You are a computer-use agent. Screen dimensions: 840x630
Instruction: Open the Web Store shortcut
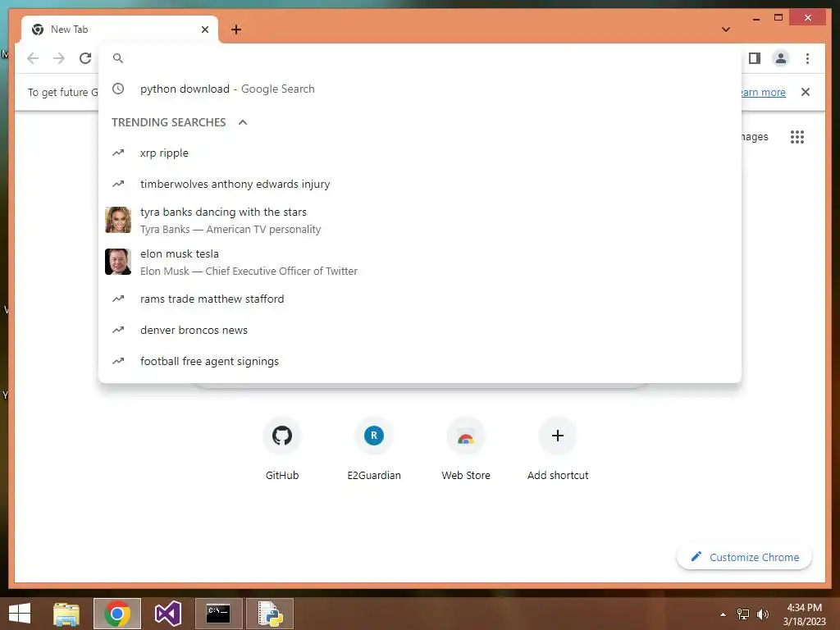click(466, 449)
